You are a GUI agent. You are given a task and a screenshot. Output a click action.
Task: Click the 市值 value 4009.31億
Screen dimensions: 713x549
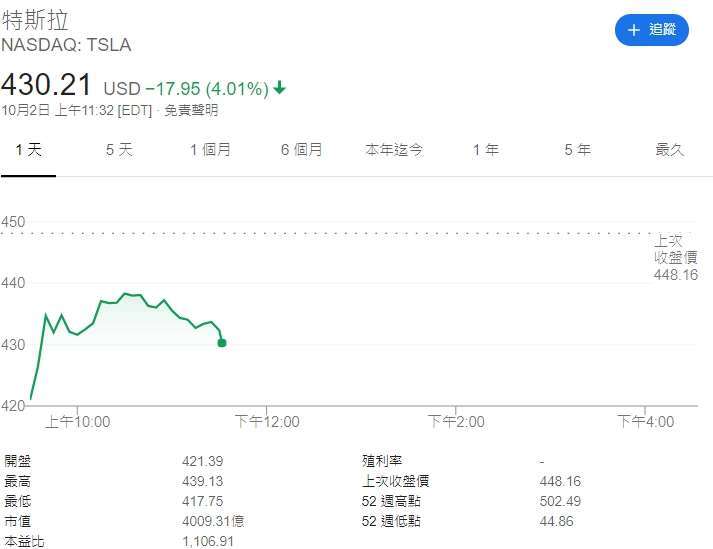pyautogui.click(x=213, y=521)
